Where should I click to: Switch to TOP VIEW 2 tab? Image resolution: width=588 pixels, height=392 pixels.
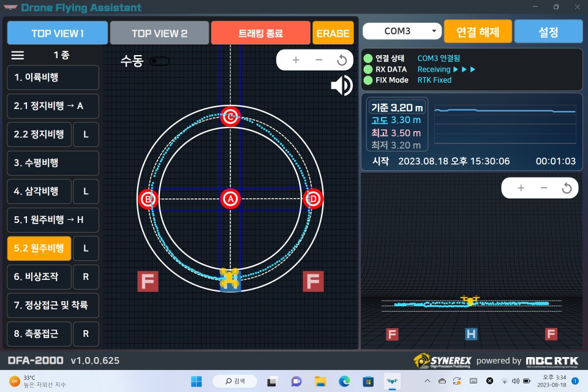pyautogui.click(x=159, y=33)
